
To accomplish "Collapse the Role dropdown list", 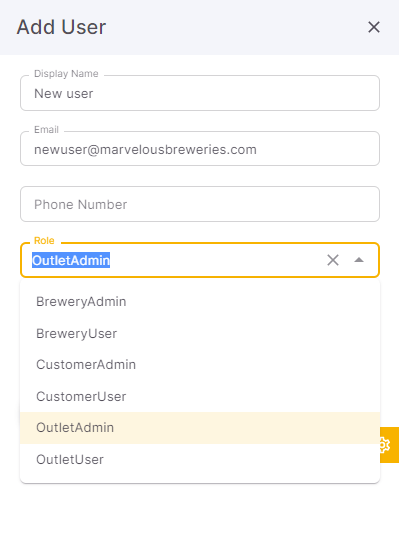I will point(359,260).
